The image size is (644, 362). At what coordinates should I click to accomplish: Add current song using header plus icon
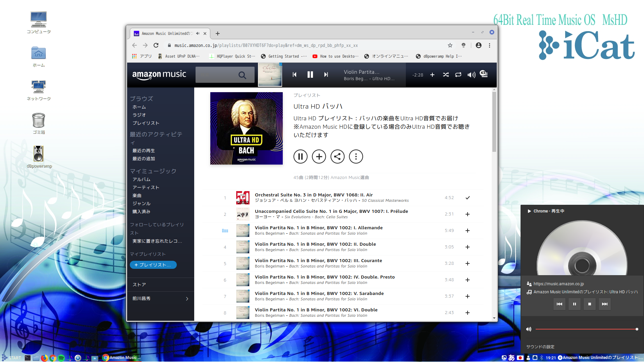(x=432, y=75)
